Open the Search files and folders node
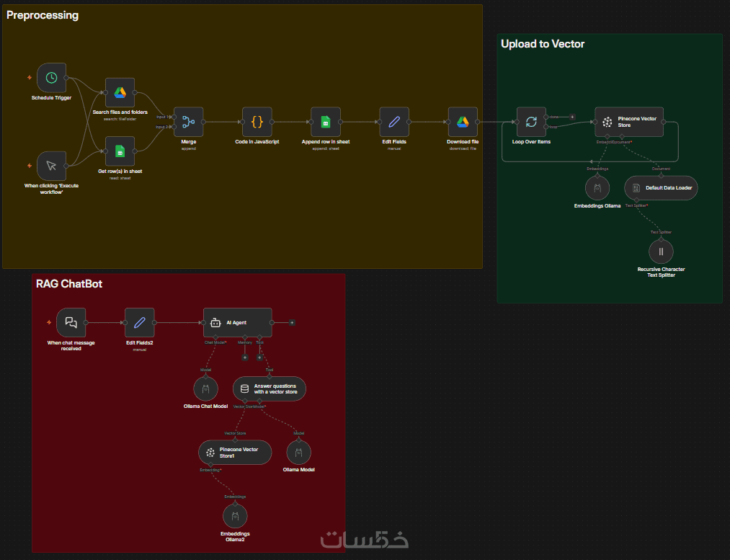 (120, 93)
